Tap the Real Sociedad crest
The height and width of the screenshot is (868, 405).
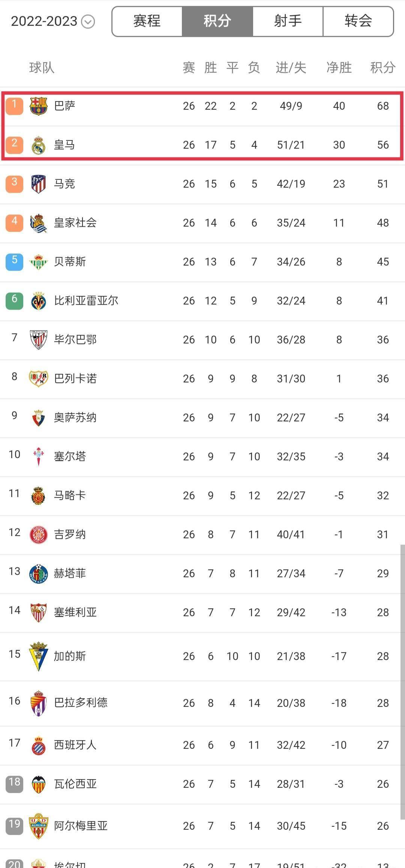(x=39, y=223)
